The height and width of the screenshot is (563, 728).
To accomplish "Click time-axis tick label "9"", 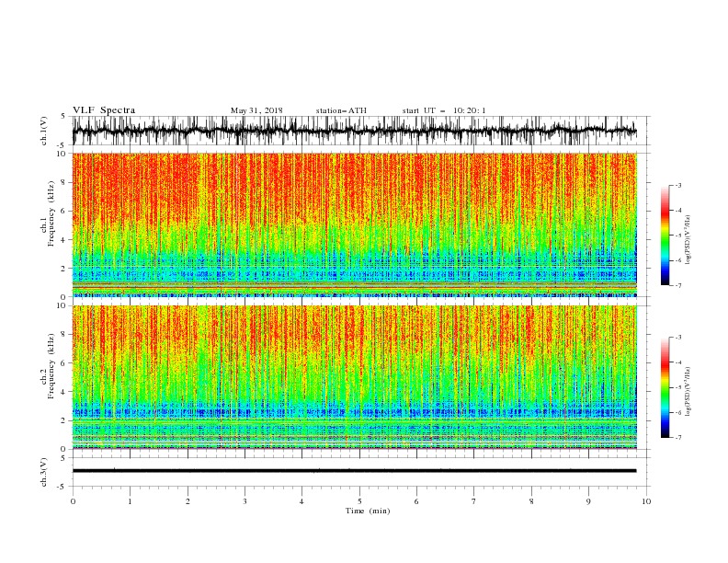I will [x=588, y=501].
